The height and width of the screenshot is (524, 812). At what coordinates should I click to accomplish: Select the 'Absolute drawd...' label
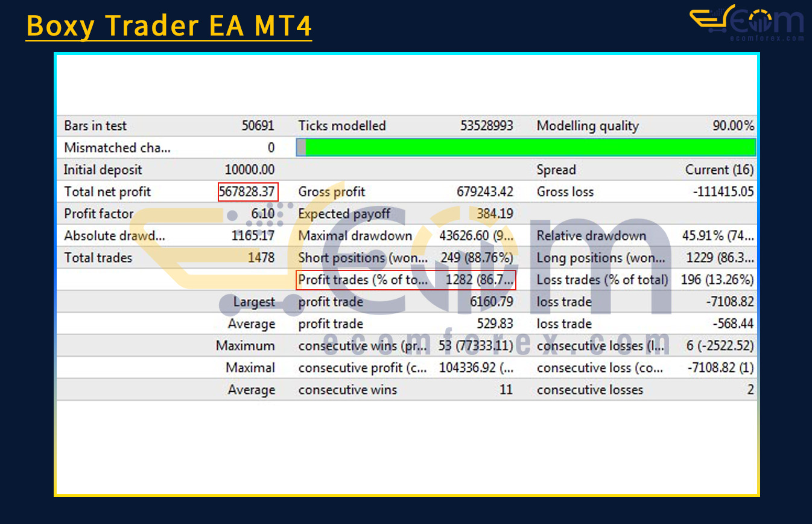pyautogui.click(x=114, y=236)
